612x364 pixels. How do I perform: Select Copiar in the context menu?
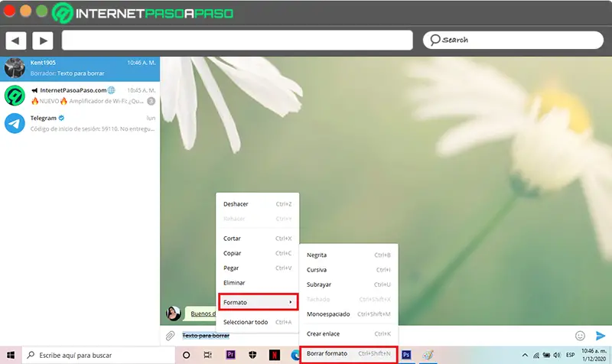[x=258, y=253]
